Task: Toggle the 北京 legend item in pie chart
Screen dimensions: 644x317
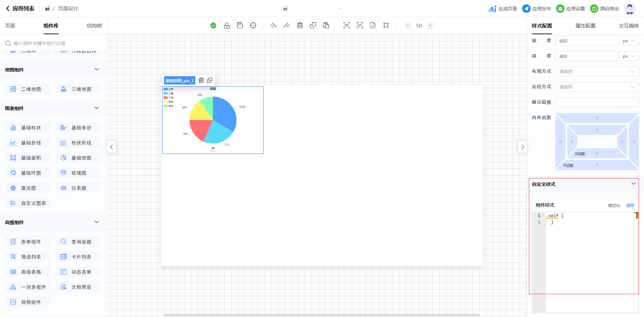Action: click(168, 89)
